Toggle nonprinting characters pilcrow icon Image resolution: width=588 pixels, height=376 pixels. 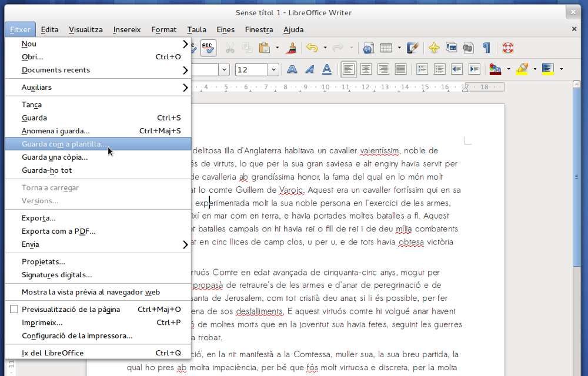click(486, 48)
